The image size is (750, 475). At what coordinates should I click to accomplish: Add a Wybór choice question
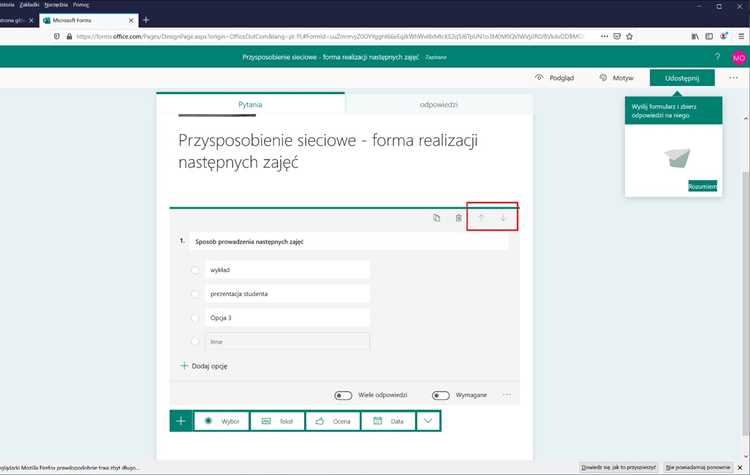coord(222,421)
